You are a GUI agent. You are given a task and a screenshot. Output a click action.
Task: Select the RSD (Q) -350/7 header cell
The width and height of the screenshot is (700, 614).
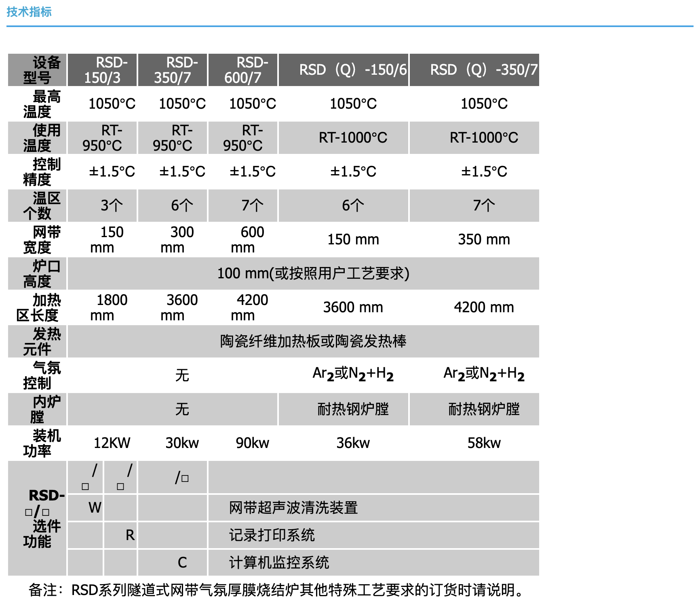point(474,70)
